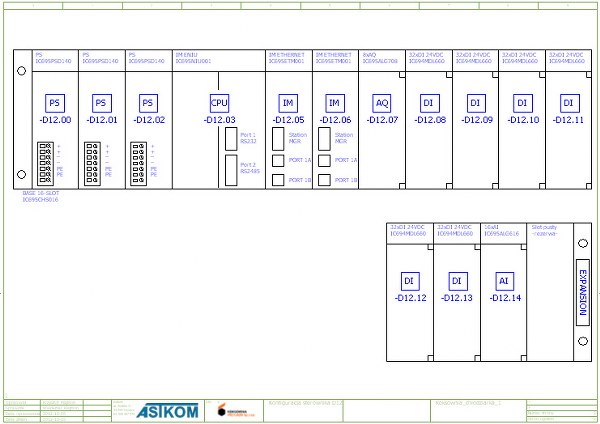Select the AI module symbol -D12.14
Viewport: 600px width, 424px height.
[x=505, y=281]
